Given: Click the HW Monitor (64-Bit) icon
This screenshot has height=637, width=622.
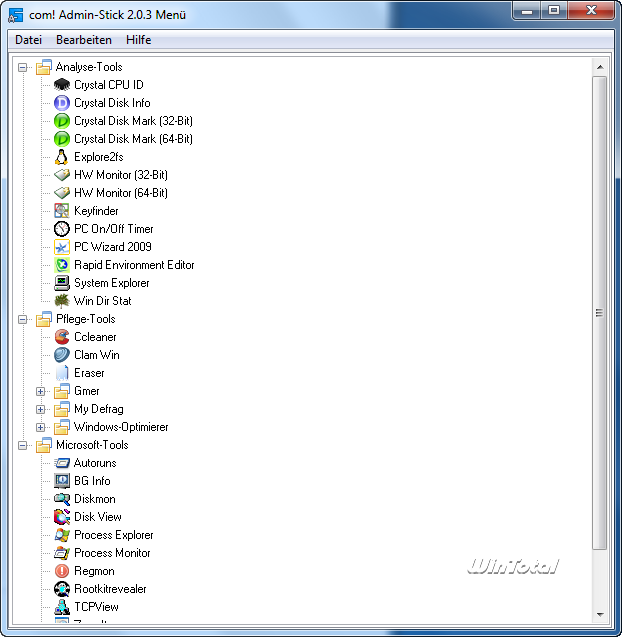Looking at the screenshot, I should 62,193.
